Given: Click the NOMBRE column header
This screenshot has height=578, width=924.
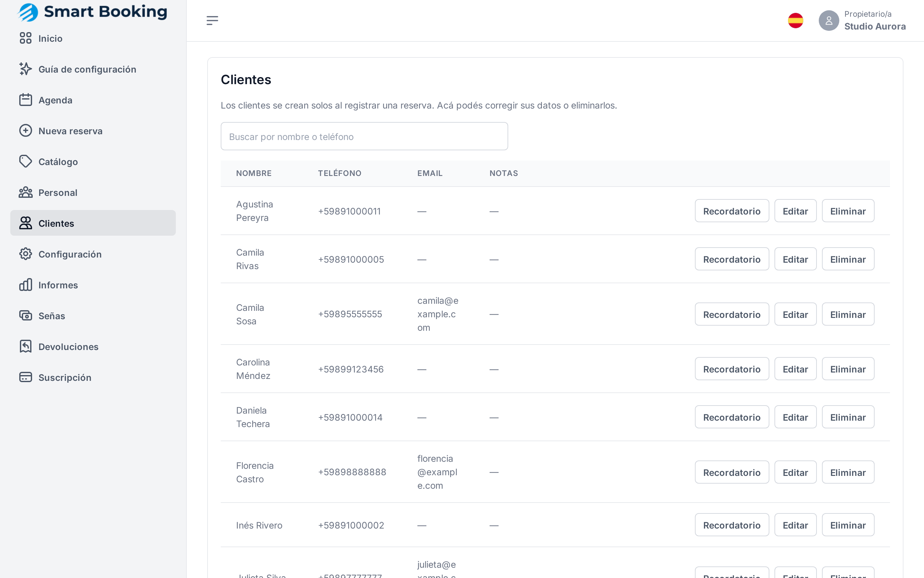Looking at the screenshot, I should 254,173.
